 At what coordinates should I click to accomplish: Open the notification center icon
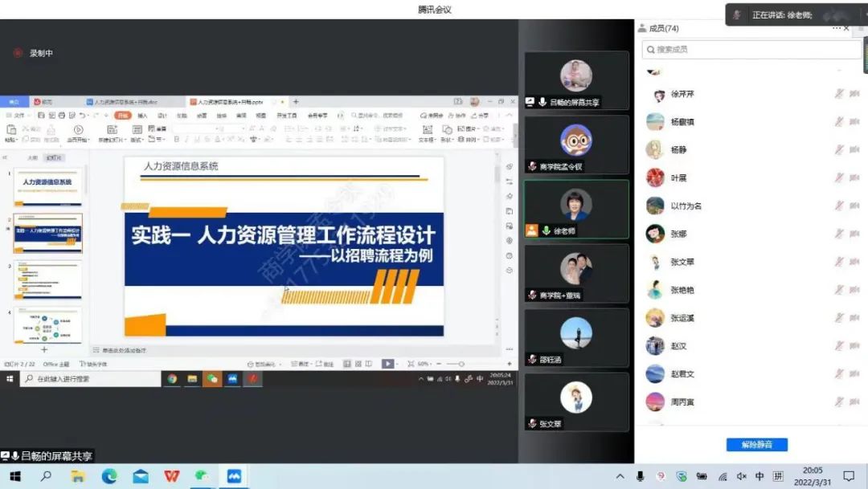849,476
